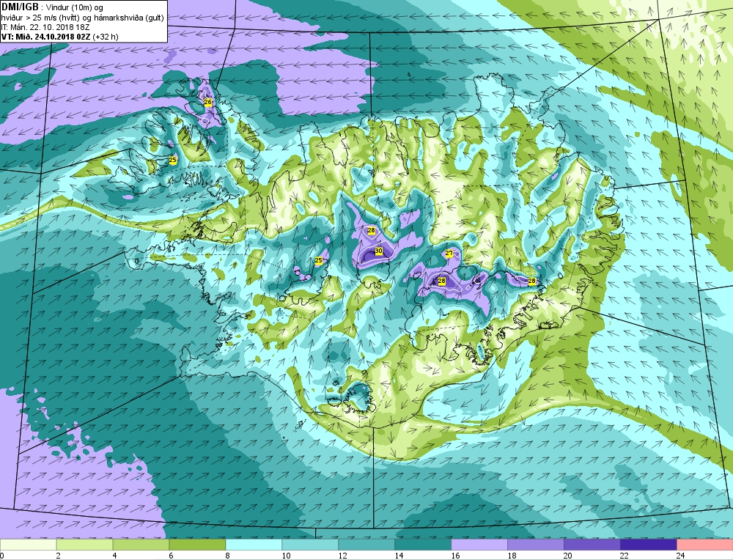
Task: Pick the 4–6 m/s green legend swatch
Action: coord(141,545)
